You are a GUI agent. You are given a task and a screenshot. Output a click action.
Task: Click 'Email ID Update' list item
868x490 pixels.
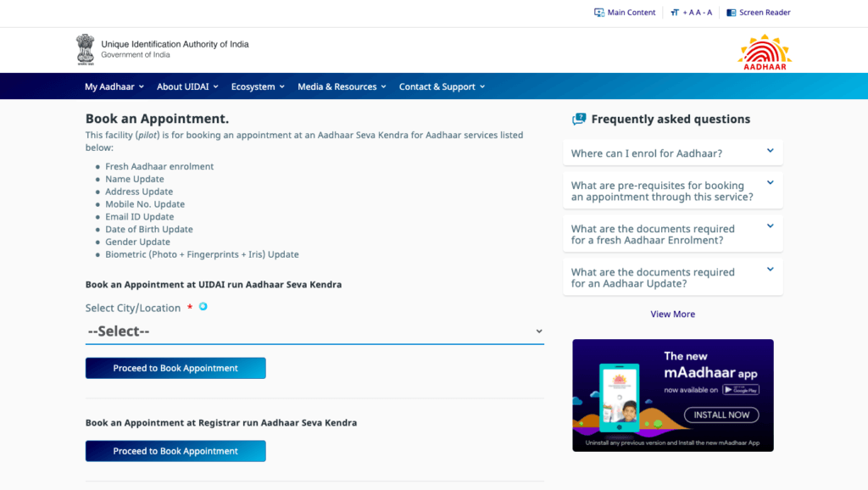[140, 216]
